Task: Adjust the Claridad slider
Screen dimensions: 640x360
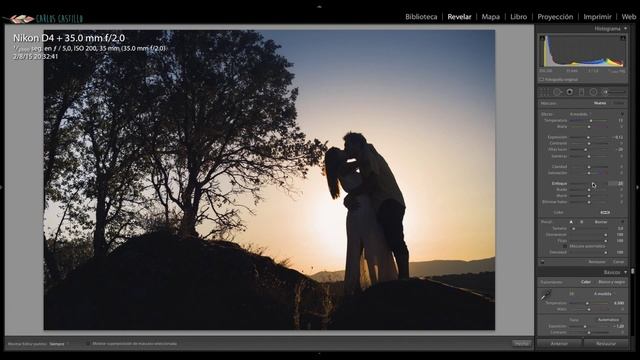Action: [x=589, y=167]
